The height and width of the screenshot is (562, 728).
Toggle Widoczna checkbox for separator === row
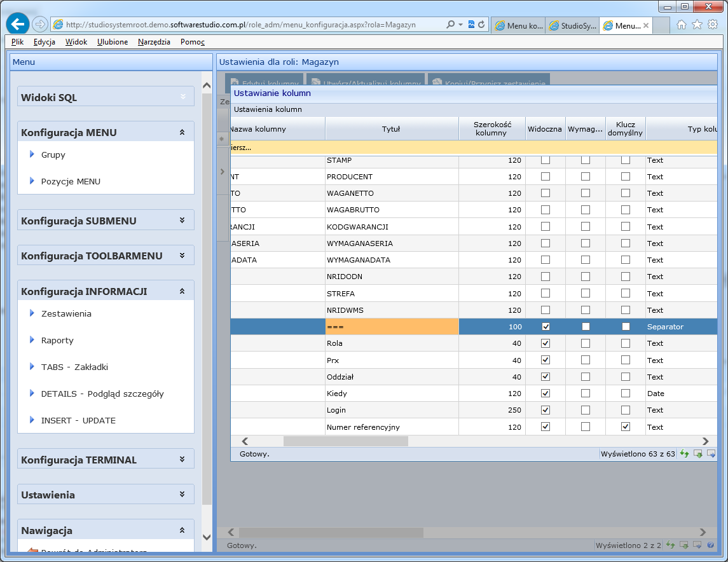546,327
